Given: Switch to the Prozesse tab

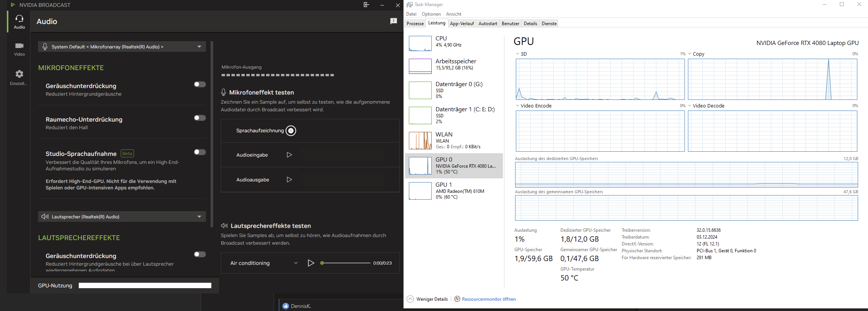Looking at the screenshot, I should point(415,24).
